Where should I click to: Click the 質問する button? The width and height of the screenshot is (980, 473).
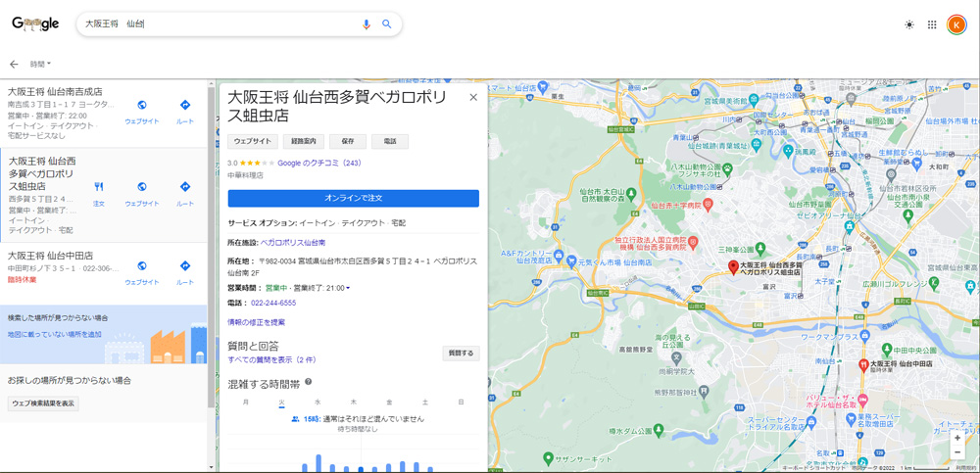462,353
